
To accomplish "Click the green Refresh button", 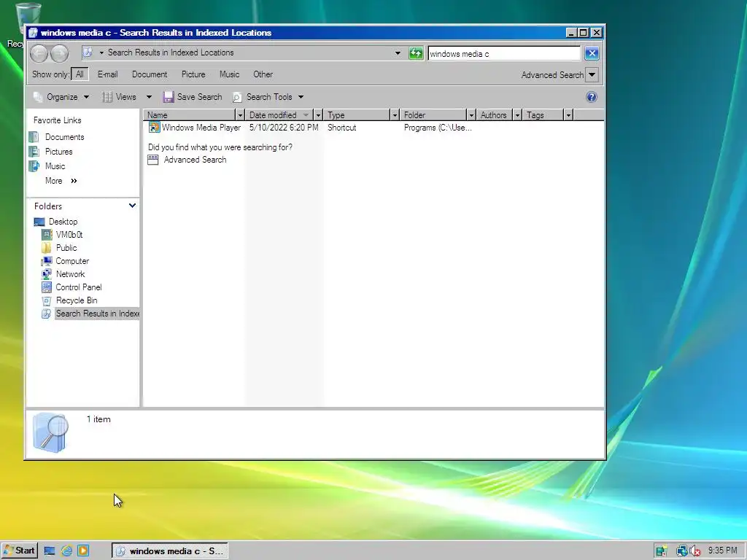I will (416, 53).
